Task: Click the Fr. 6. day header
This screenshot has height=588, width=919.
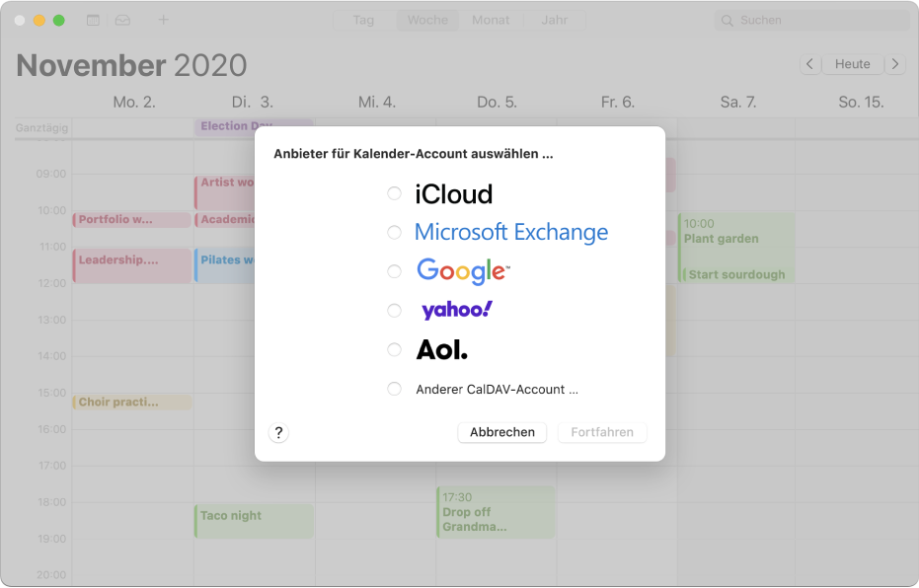Action: coord(618,102)
